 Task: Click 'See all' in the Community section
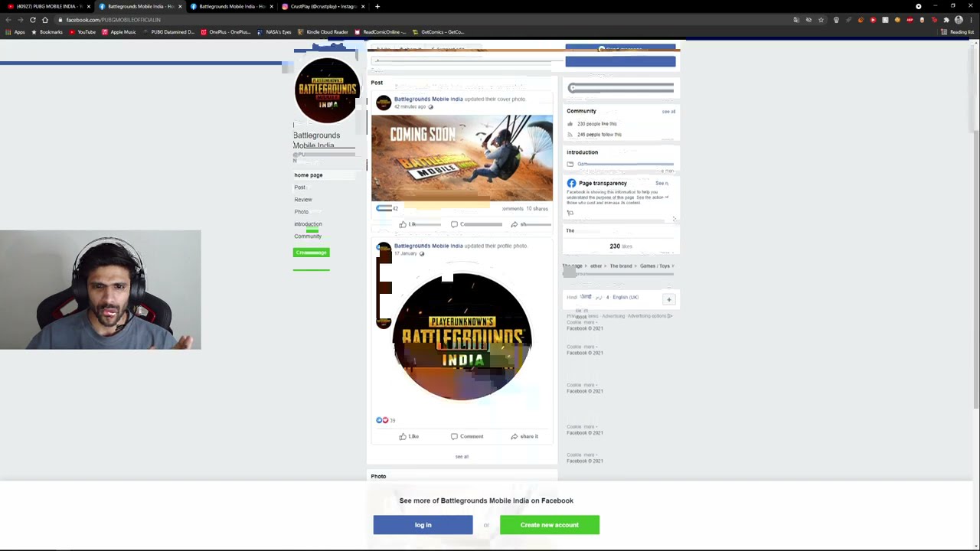[x=668, y=112]
